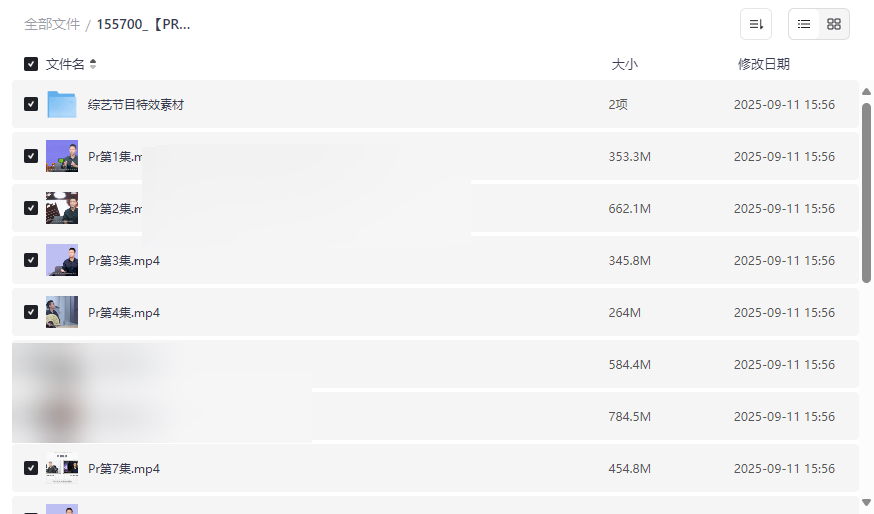Screen dimensions: 874x514
Task: Open Pr第3集.mp4 video thumbnail
Action: (62, 261)
